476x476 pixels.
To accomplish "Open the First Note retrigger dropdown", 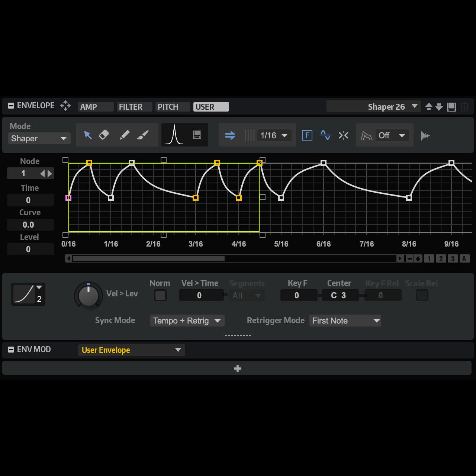I will 345,321.
